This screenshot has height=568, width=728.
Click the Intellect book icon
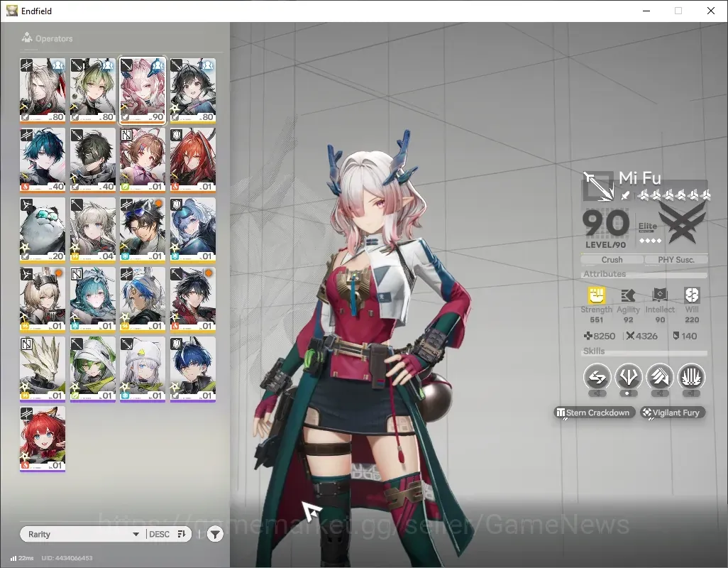(x=660, y=295)
